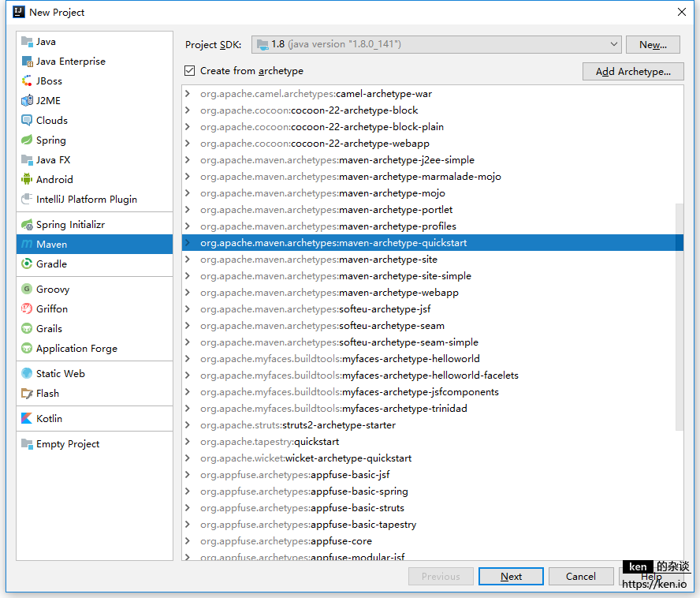Close the New Project dialog
Image resolution: width=700 pixels, height=598 pixels.
coord(682,12)
